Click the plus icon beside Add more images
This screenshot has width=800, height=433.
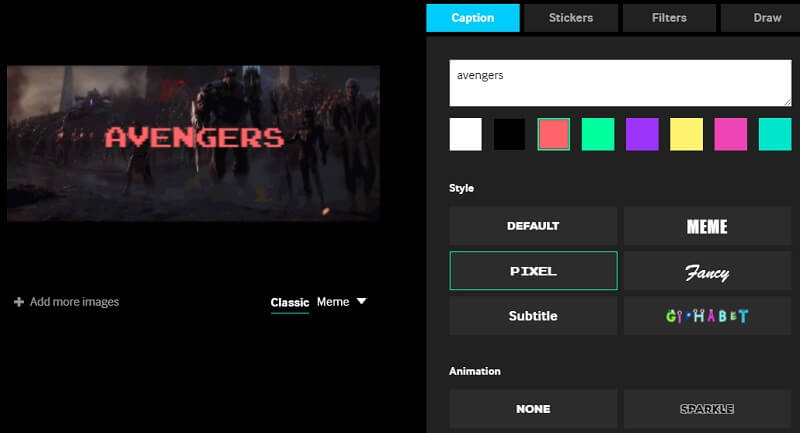(19, 302)
